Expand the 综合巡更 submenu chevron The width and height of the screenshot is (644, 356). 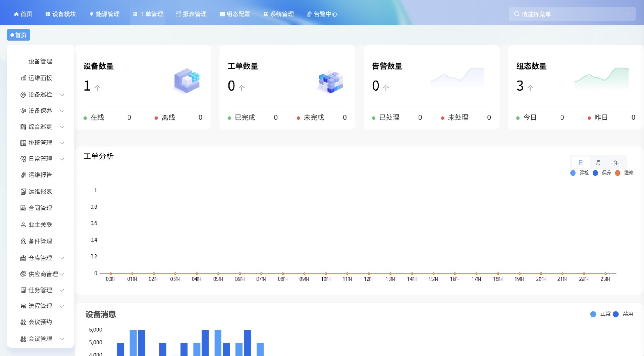62,127
